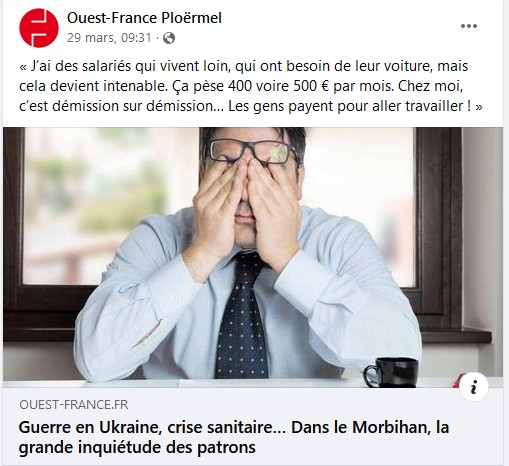Viewport: 509px width, 466px height.
Task: Open the article headline about Morbihan patrons
Action: point(234,437)
